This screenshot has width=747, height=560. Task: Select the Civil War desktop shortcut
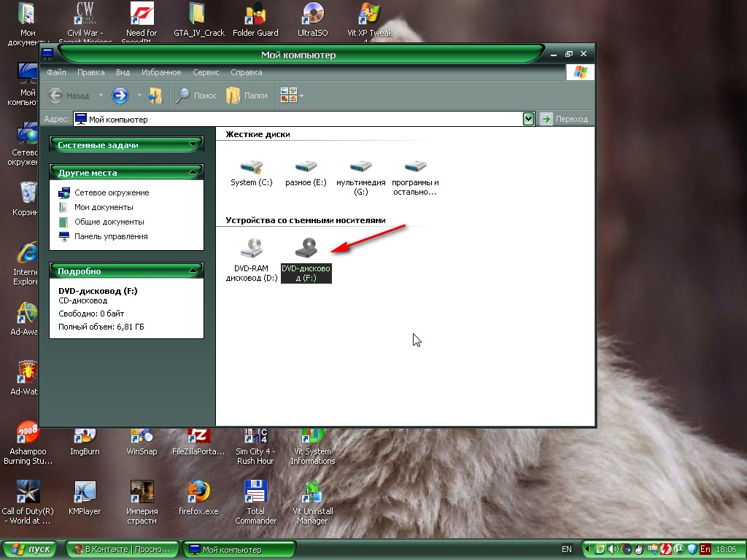point(85,21)
